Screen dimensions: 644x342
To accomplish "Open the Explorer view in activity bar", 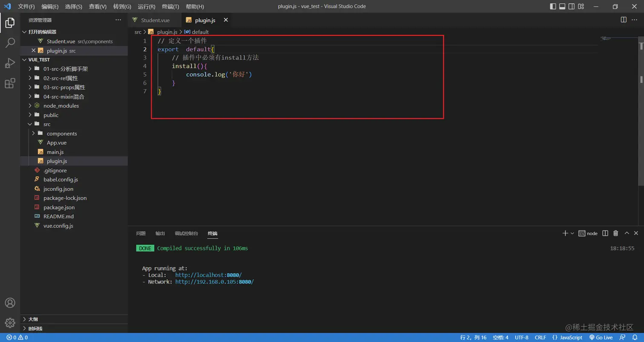I will [10, 23].
